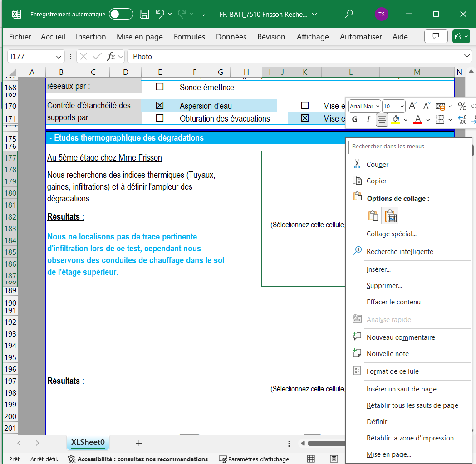Image resolution: width=476 pixels, height=464 pixels.
Task: Click the increase decimal icon
Action: (x=462, y=120)
